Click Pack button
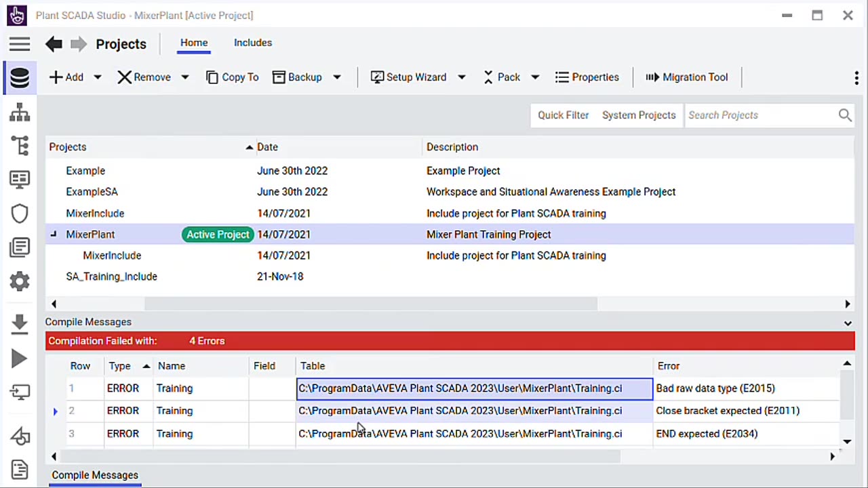The image size is (868, 488). click(502, 77)
